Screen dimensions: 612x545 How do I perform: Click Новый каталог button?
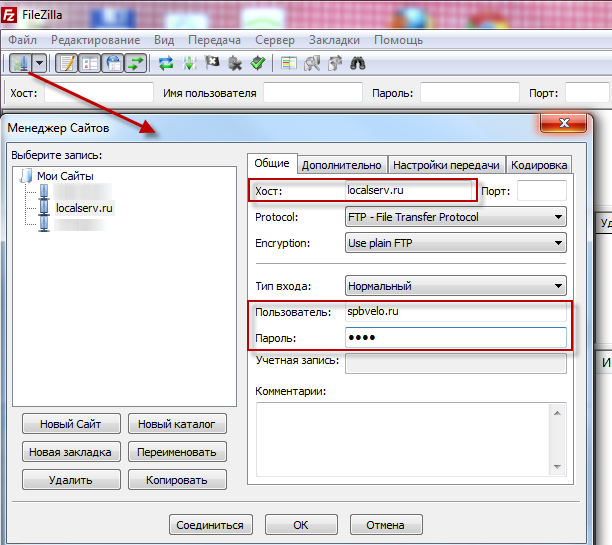point(177,424)
